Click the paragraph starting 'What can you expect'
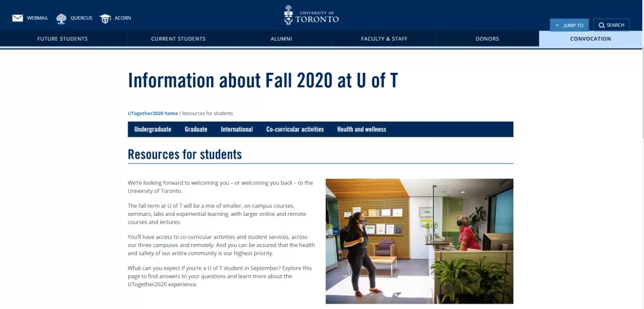Viewport: 644px width, 309px height. 219,276
